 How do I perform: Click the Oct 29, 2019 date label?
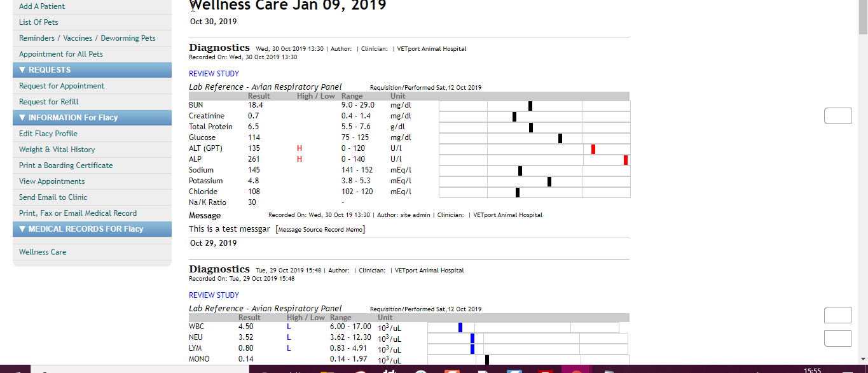[x=213, y=243]
